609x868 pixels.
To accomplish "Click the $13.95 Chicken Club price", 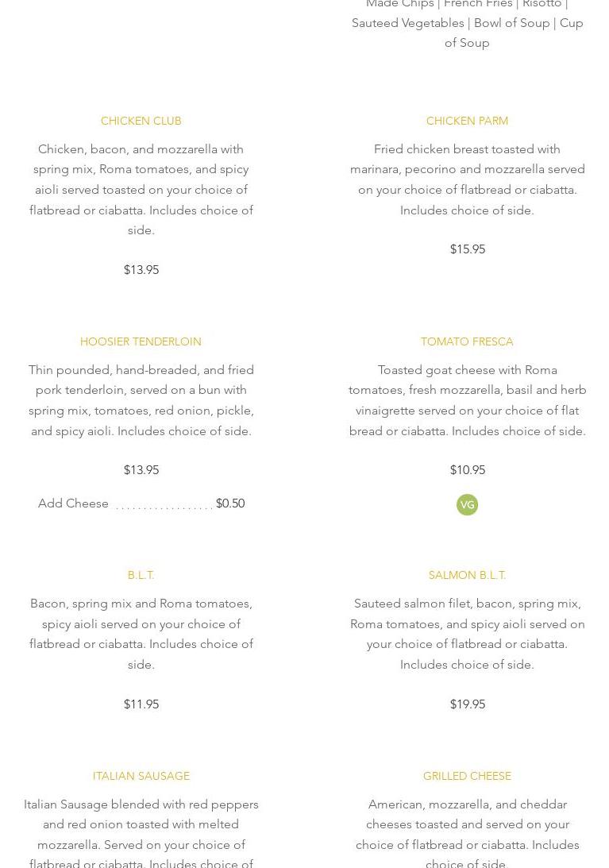I will 141,270.
